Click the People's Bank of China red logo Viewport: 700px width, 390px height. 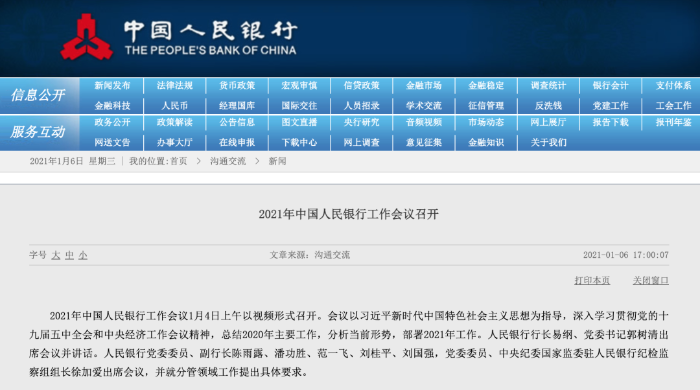[87, 37]
